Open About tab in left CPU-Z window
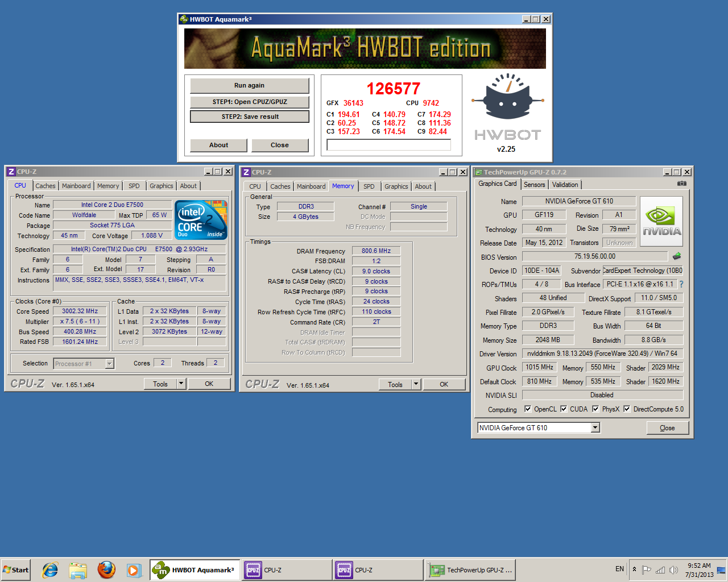Viewport: 728px width, 582px height. [188, 186]
